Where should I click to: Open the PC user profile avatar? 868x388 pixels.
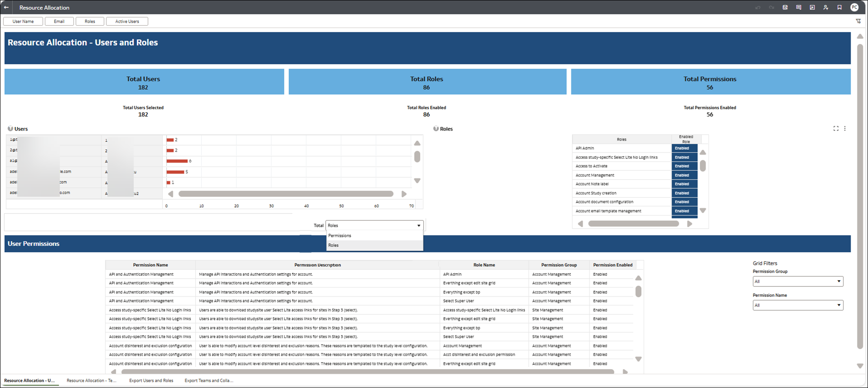[854, 7]
